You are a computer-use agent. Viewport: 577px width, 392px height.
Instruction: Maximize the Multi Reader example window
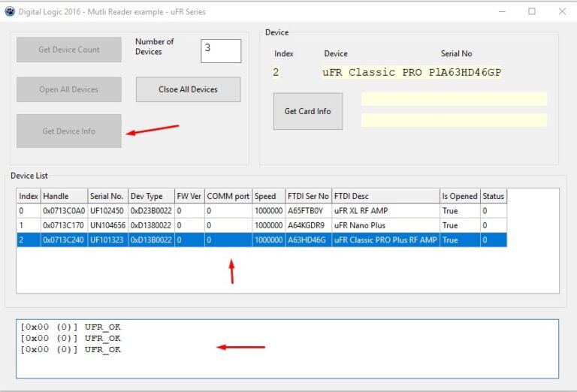point(532,11)
